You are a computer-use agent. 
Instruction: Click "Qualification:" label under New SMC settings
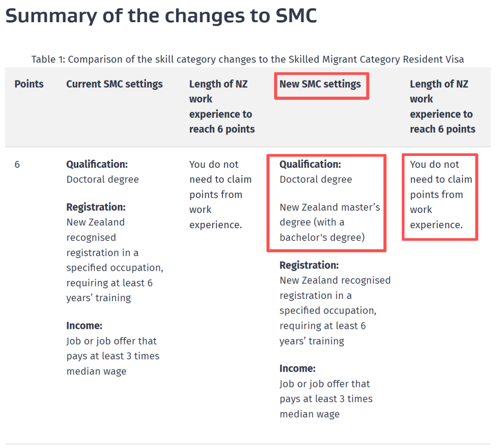coord(311,165)
